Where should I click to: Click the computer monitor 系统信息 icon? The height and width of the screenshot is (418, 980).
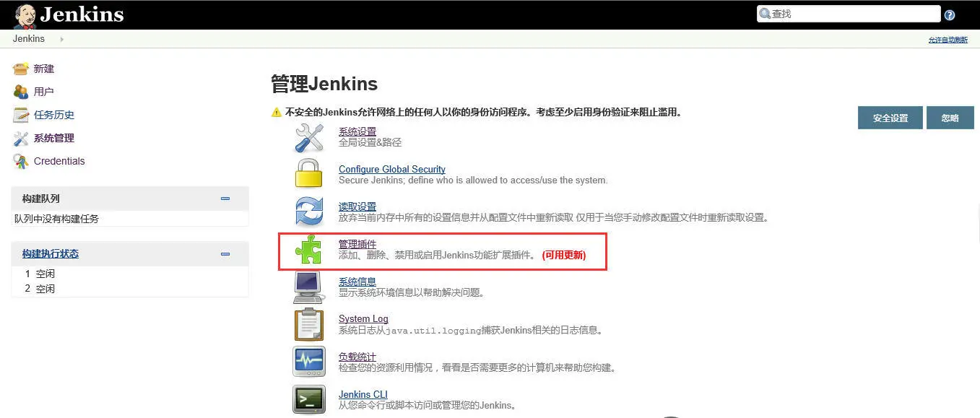[x=308, y=287]
